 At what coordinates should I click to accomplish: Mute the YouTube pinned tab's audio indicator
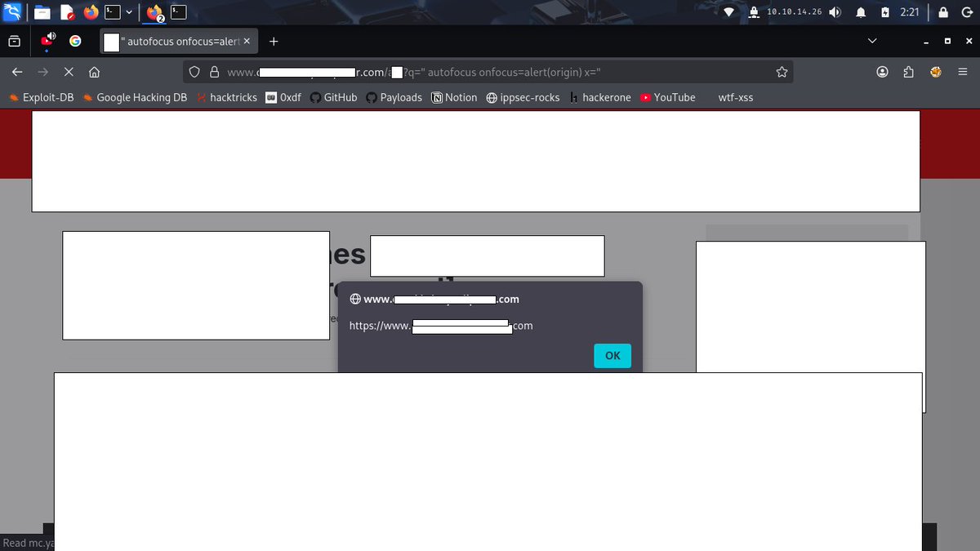click(x=51, y=34)
